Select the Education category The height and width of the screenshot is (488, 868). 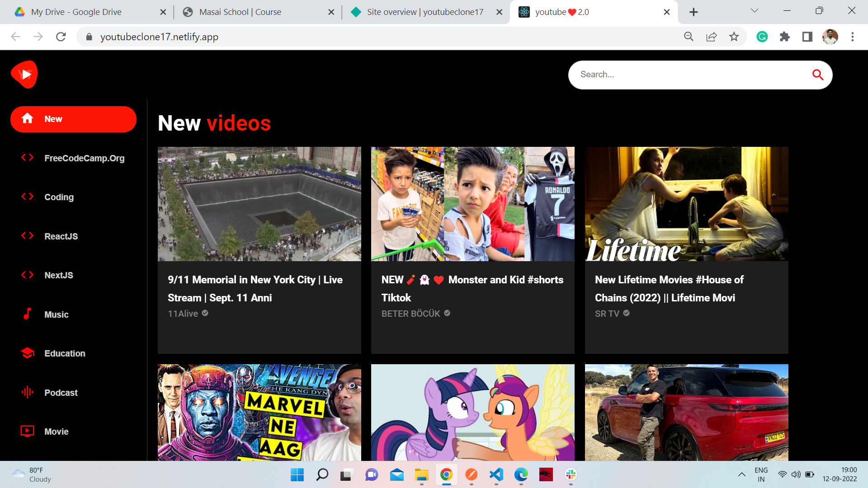(x=73, y=353)
